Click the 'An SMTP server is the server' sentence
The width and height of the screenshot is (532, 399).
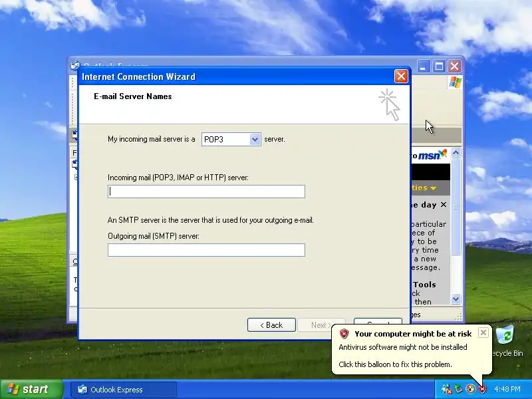point(211,220)
